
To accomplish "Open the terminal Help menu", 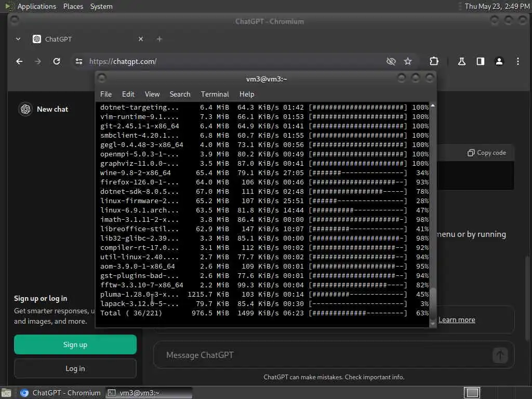I will click(x=247, y=95).
